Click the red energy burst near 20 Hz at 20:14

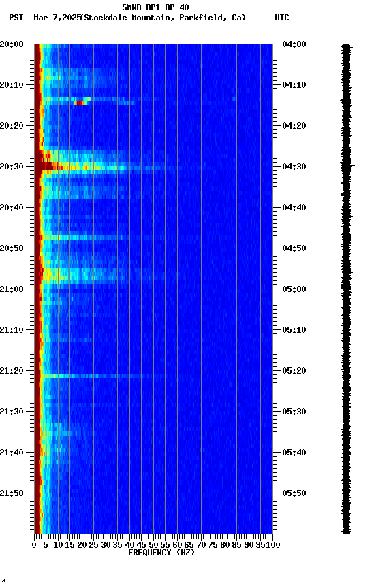coord(80,102)
